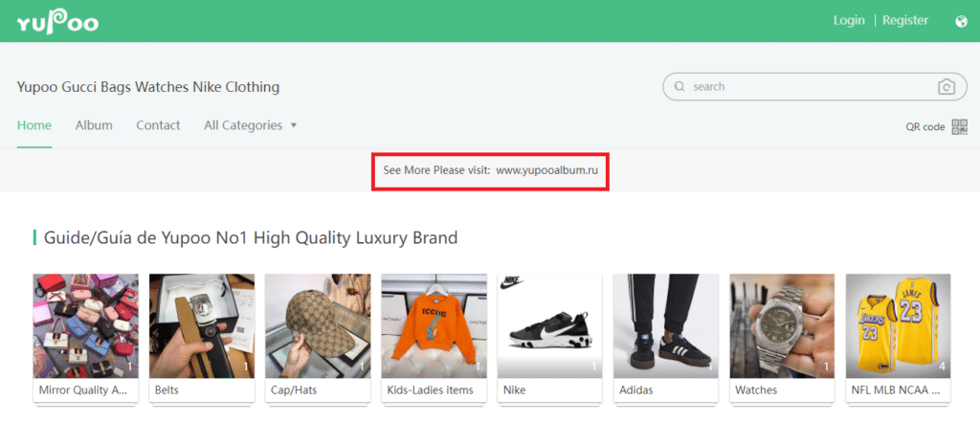Click the Adidas album title
Viewport: 980px width, 422px height.
[636, 390]
